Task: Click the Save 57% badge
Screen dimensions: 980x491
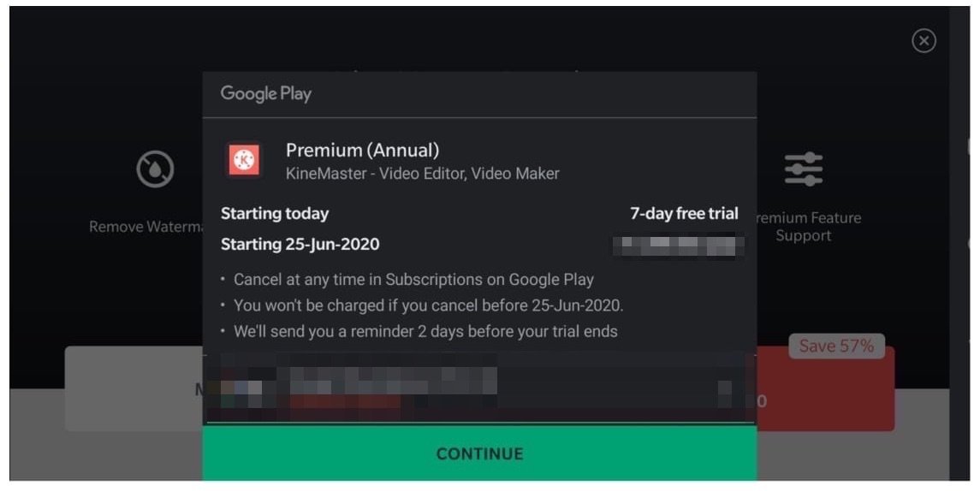Action: 836,346
